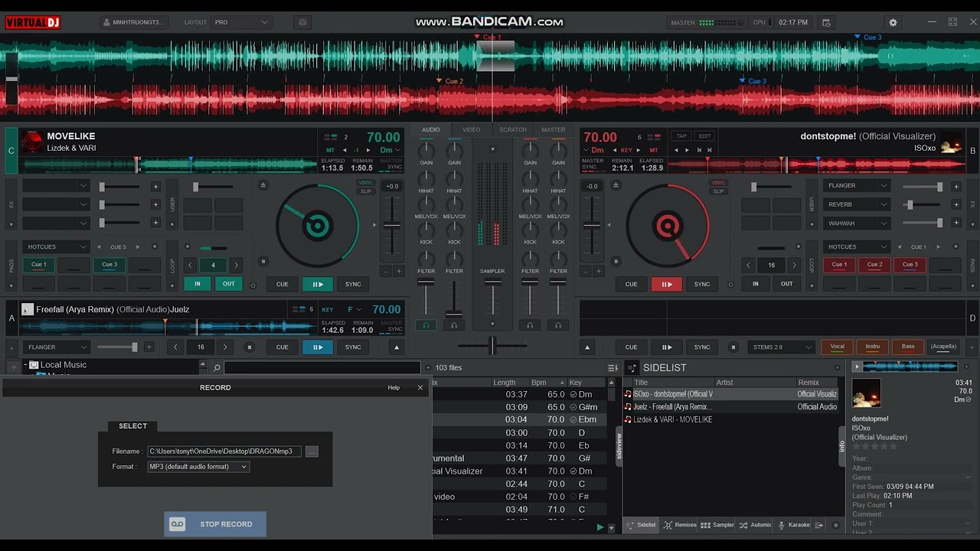Click the search magnifier icon in the browser
This screenshot has width=980, height=551.
pos(217,368)
